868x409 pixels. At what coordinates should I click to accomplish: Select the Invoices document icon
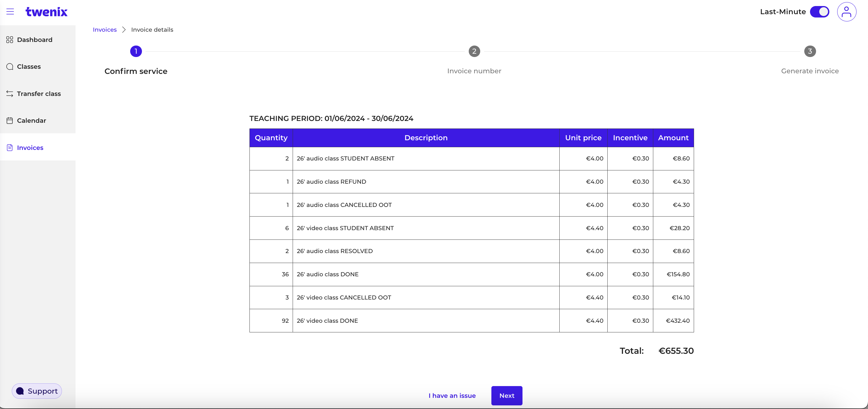coord(9,147)
